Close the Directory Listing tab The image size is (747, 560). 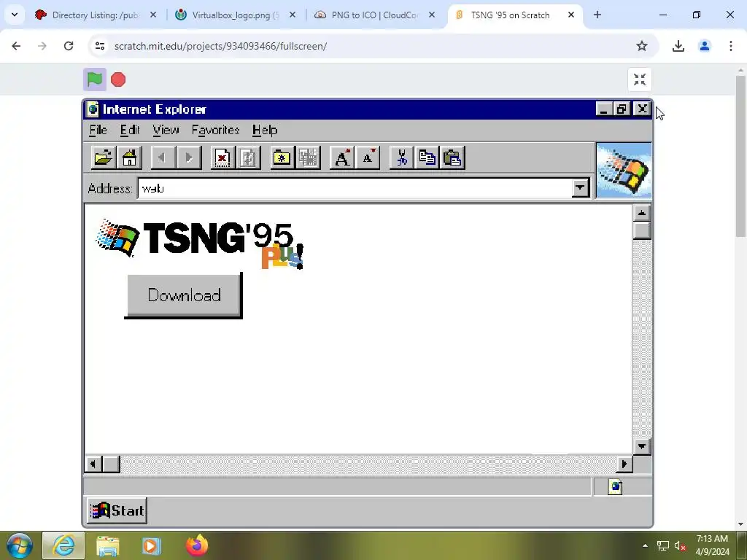point(153,15)
